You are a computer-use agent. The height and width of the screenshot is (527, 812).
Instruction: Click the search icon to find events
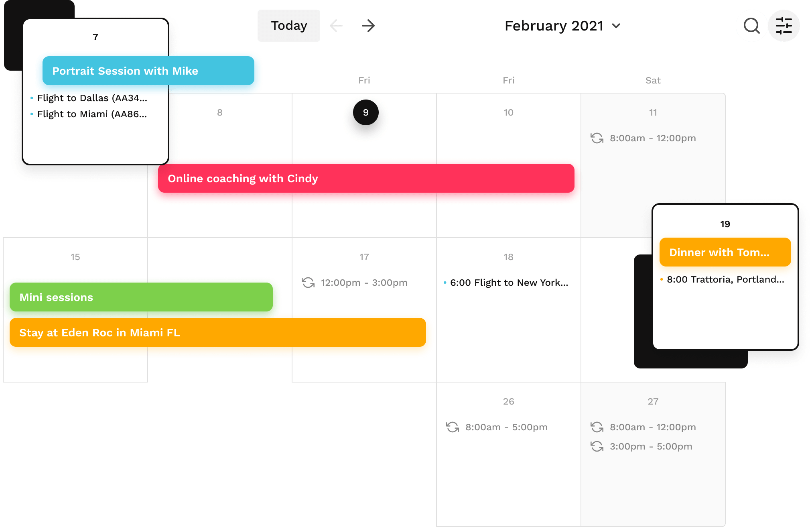pos(752,25)
